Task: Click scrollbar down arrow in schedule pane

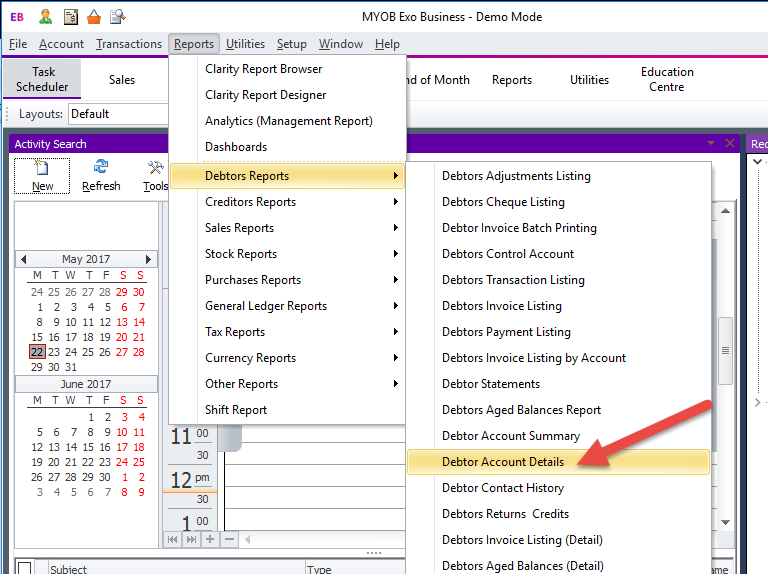Action: [725, 522]
